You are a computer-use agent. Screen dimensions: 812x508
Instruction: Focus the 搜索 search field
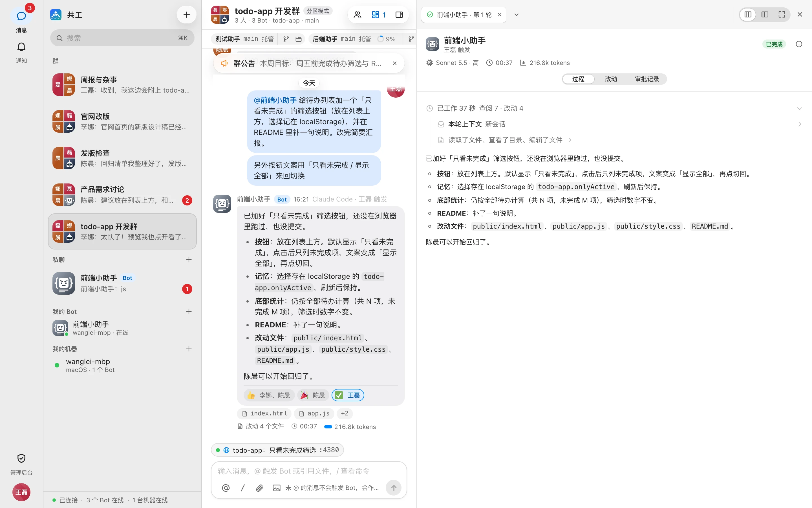[x=122, y=38]
